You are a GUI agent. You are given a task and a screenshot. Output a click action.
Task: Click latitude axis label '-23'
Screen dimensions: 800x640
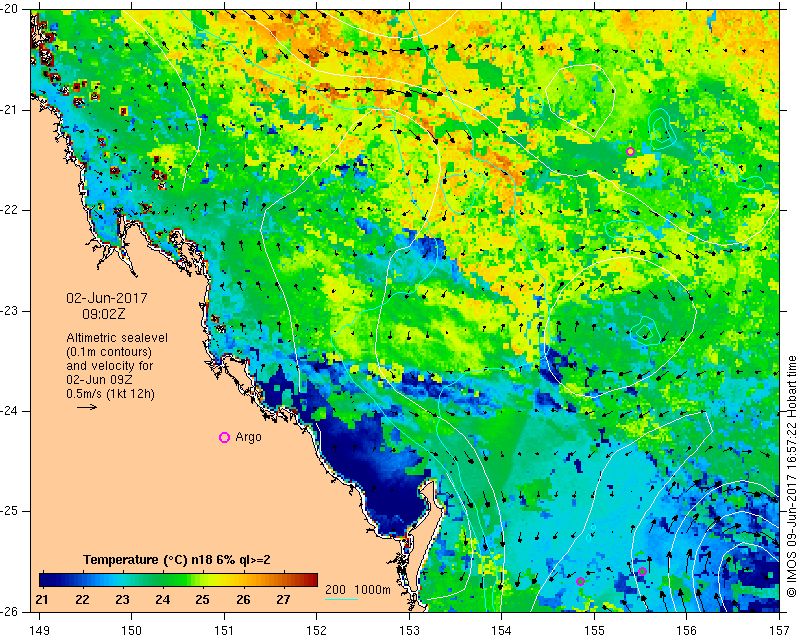pos(9,311)
